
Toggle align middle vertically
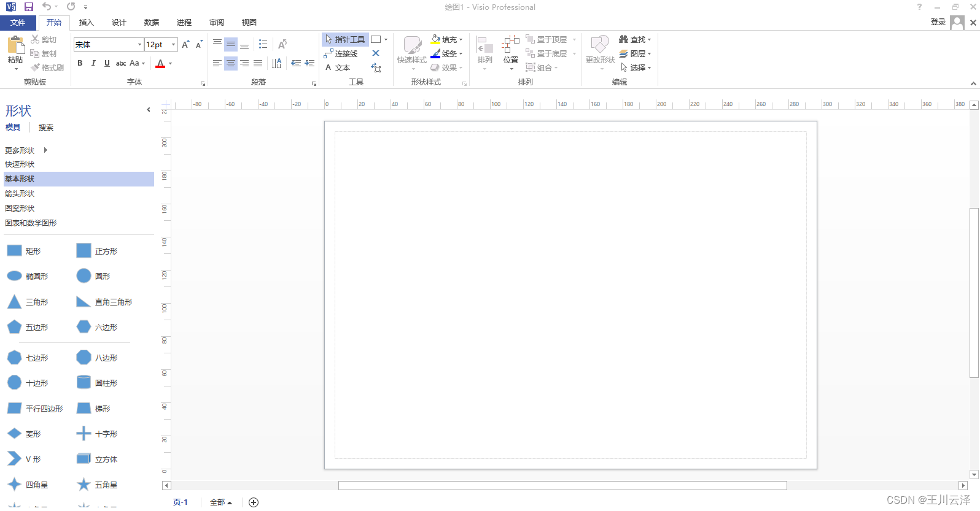[x=231, y=44]
